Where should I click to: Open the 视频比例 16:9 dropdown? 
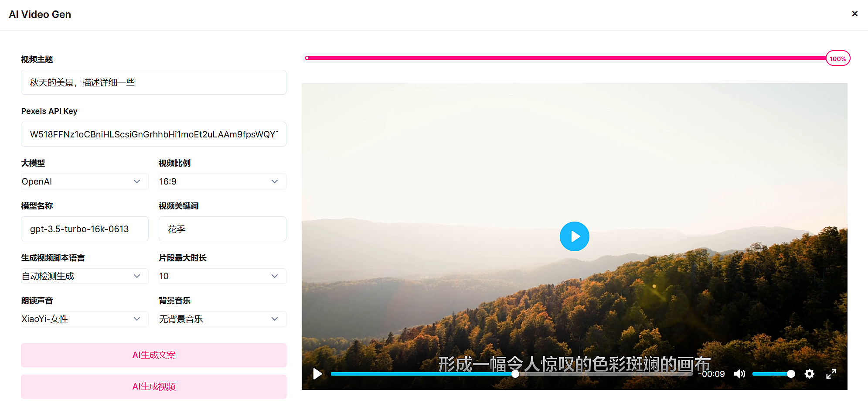[222, 181]
